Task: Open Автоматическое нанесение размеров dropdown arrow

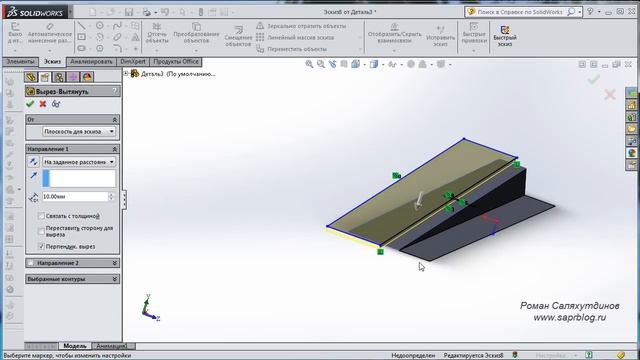Action: coord(50,51)
